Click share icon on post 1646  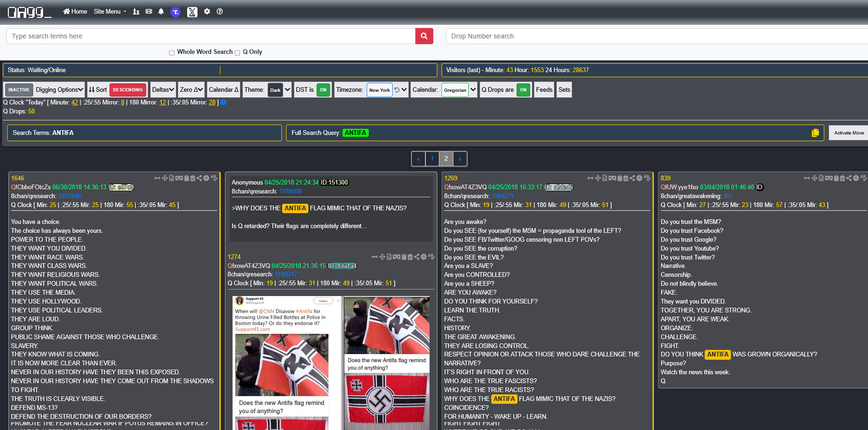199,178
